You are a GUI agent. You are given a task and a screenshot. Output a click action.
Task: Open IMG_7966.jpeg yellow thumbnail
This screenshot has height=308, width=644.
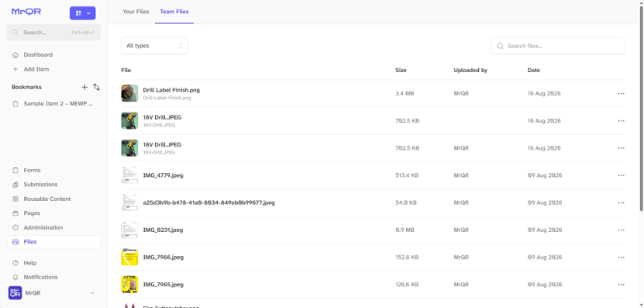click(x=129, y=258)
